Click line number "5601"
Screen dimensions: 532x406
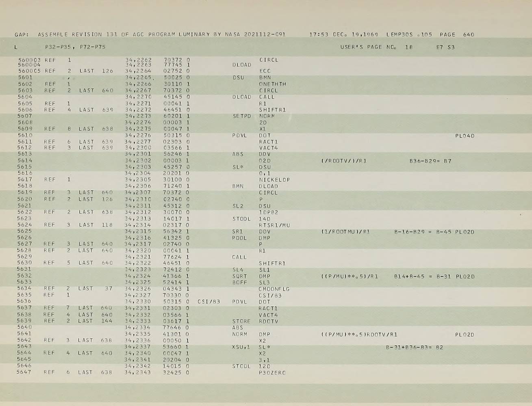pos(25,77)
